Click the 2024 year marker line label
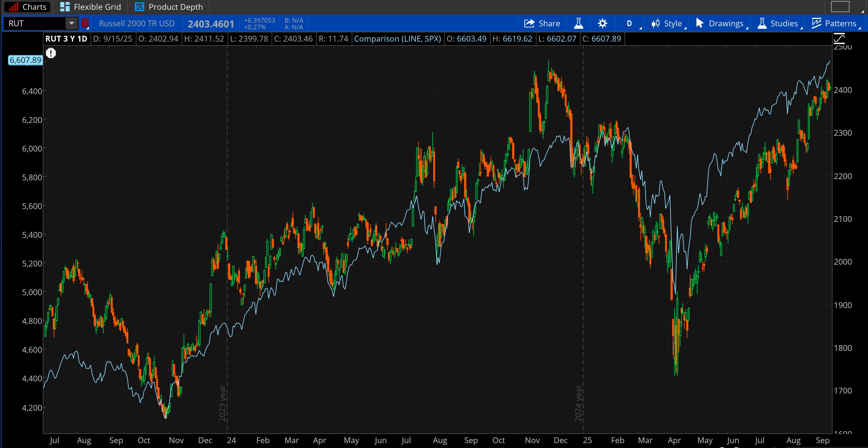Viewport: 868px width, 448px height. pos(579,403)
